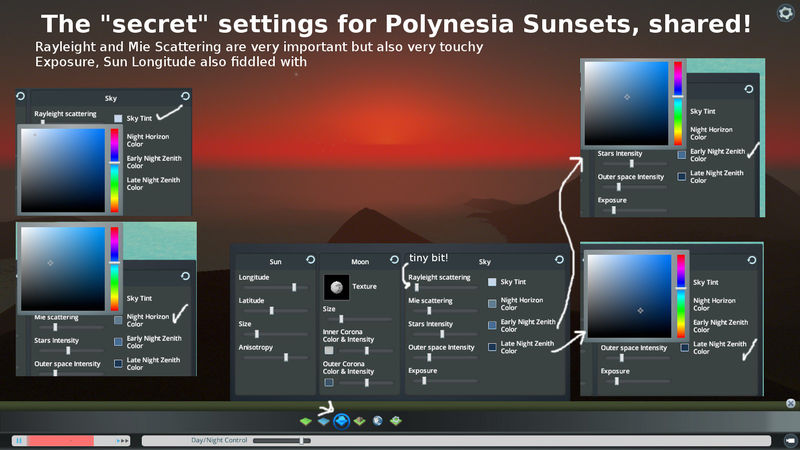Click the Sun Longitude slider handle
The image size is (800, 450).
tap(294, 287)
